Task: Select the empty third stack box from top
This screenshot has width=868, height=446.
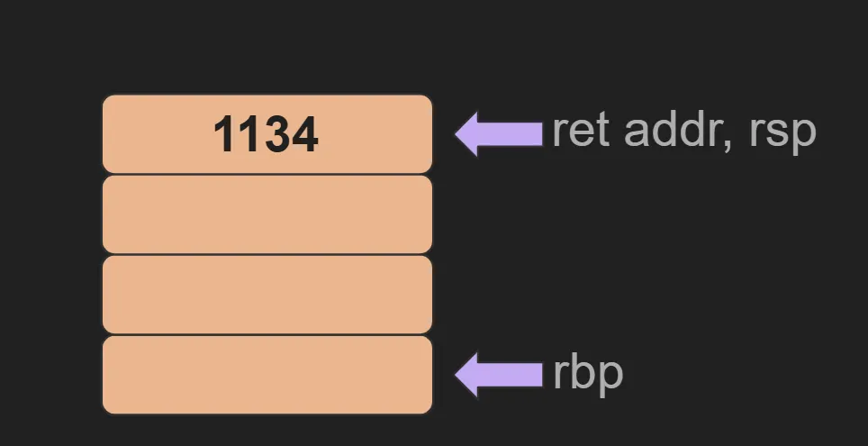Action: [x=267, y=294]
